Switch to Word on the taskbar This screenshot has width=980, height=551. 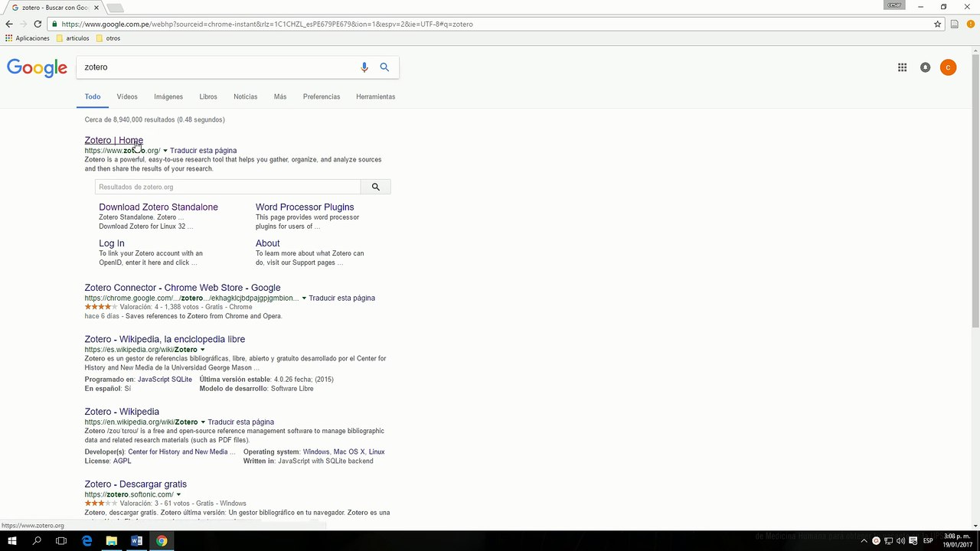[x=136, y=541]
